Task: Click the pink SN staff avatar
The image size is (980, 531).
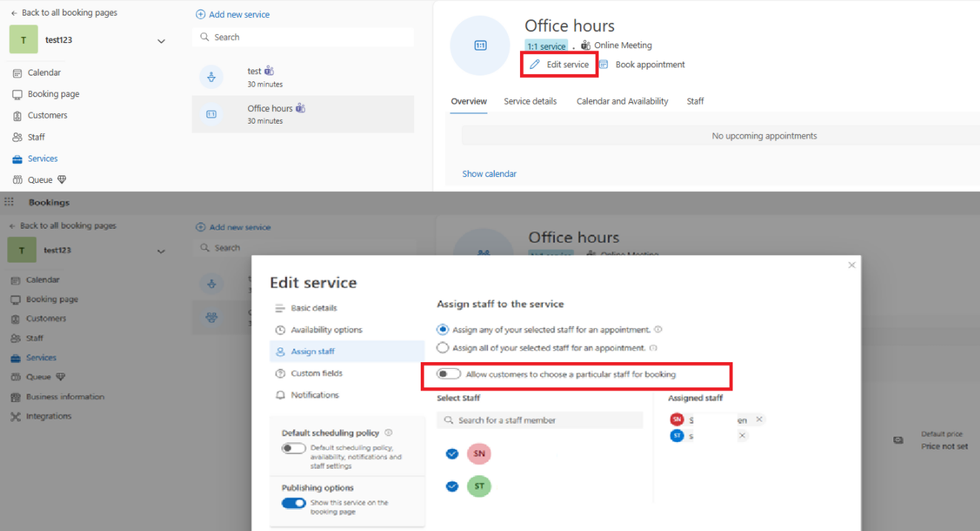Action: [x=479, y=454]
